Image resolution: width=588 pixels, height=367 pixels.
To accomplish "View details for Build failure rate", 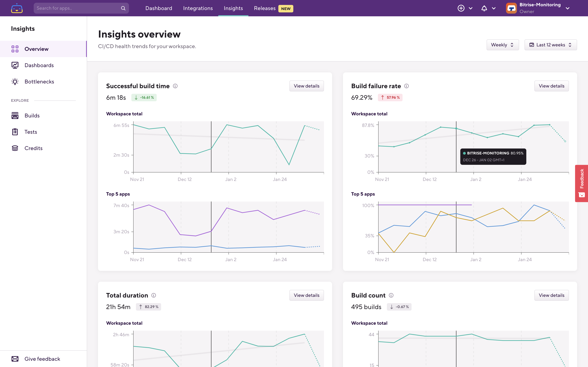I will (551, 86).
